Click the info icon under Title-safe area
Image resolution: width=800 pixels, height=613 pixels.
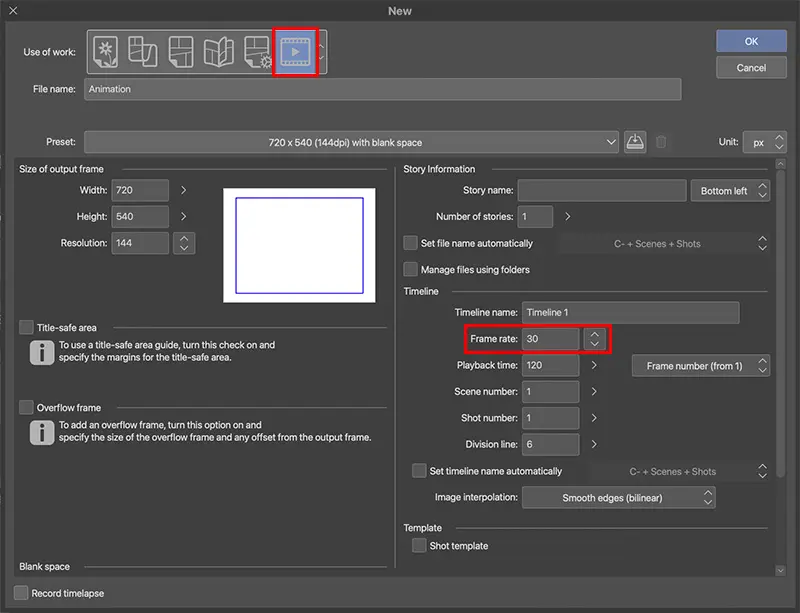(42, 353)
